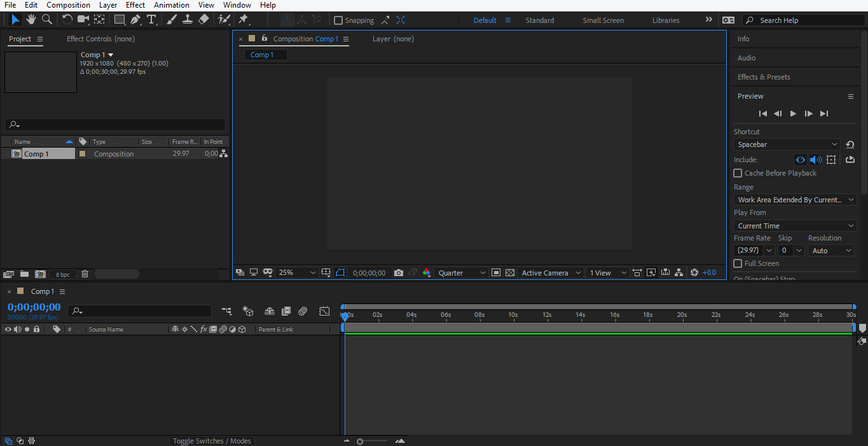Open the color channels (RGB) button in viewer
The width and height of the screenshot is (868, 446).
(x=426, y=273)
